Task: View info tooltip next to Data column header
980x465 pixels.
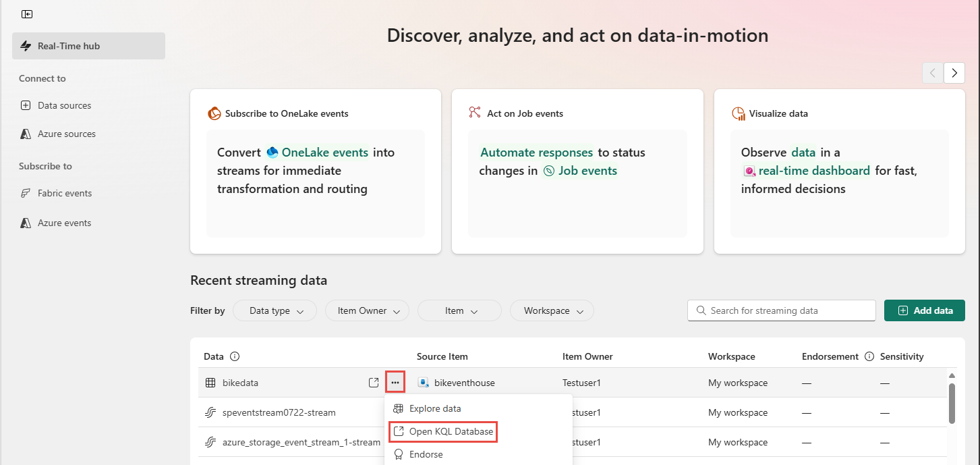Action: pyautogui.click(x=233, y=356)
